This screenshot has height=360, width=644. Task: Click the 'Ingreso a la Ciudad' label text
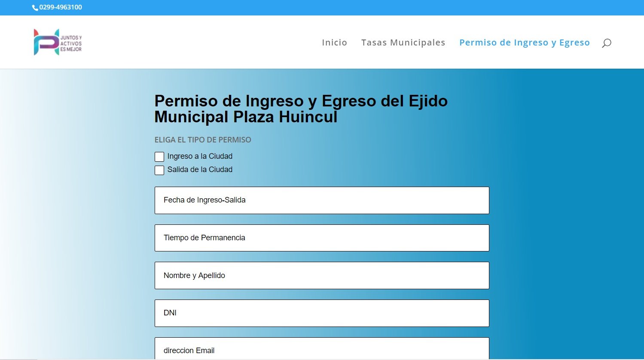200,156
